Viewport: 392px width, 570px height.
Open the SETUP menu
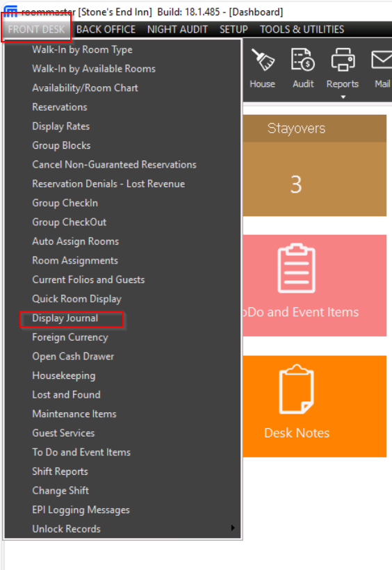point(234,29)
